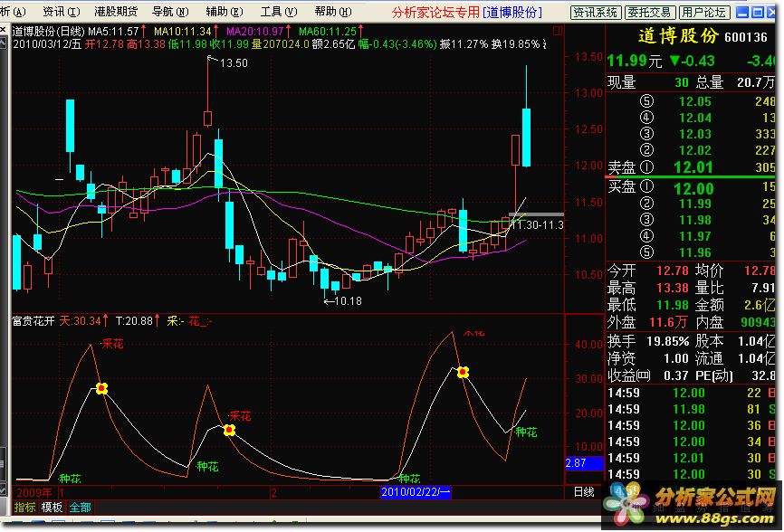The image size is (784, 532).
Task: Click the 日线 period label
Action: click(x=584, y=491)
